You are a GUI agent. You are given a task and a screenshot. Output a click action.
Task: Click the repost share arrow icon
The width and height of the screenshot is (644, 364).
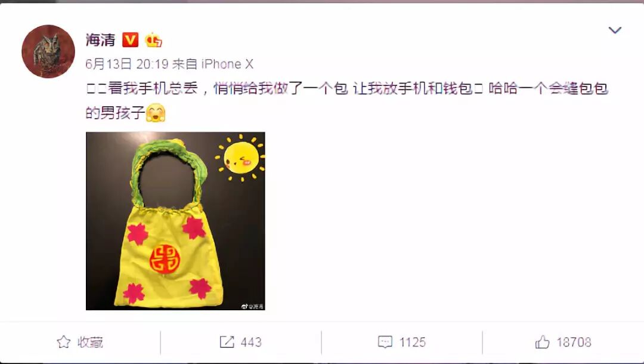[x=227, y=342]
